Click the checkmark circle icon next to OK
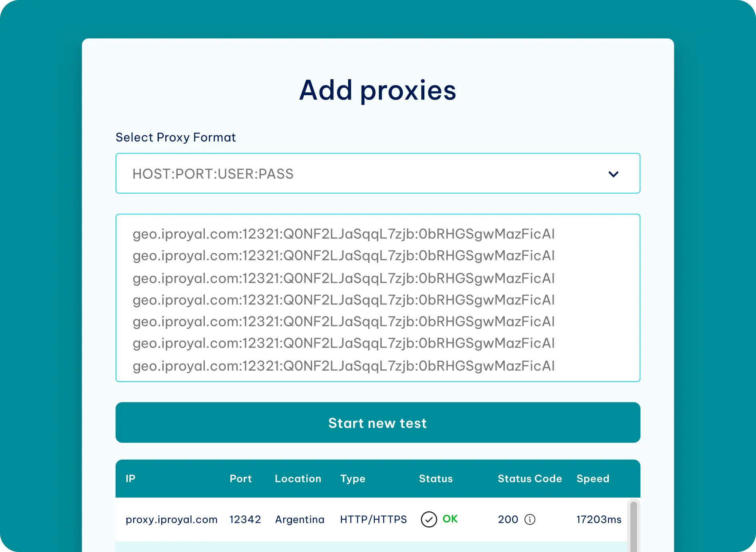756x552 pixels. [x=429, y=519]
